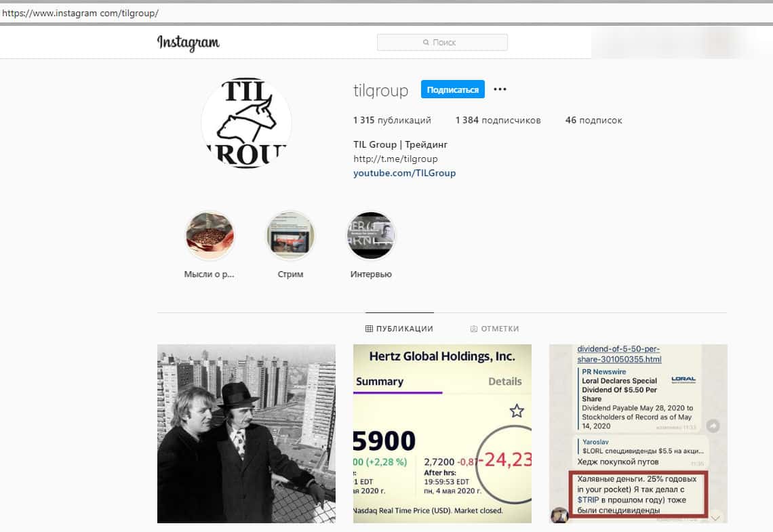This screenshot has width=773, height=532.
Task: Focus the Поиск search field
Action: click(442, 43)
